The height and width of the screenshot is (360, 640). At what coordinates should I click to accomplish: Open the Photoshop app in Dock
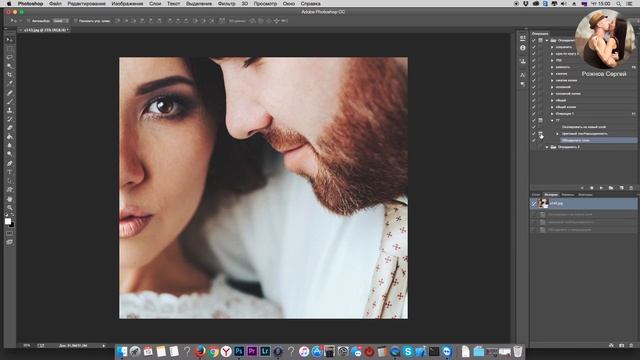[239, 351]
